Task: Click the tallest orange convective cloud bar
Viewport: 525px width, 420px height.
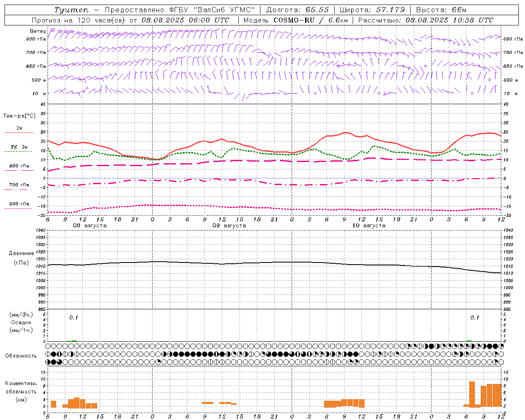Action: tap(472, 394)
